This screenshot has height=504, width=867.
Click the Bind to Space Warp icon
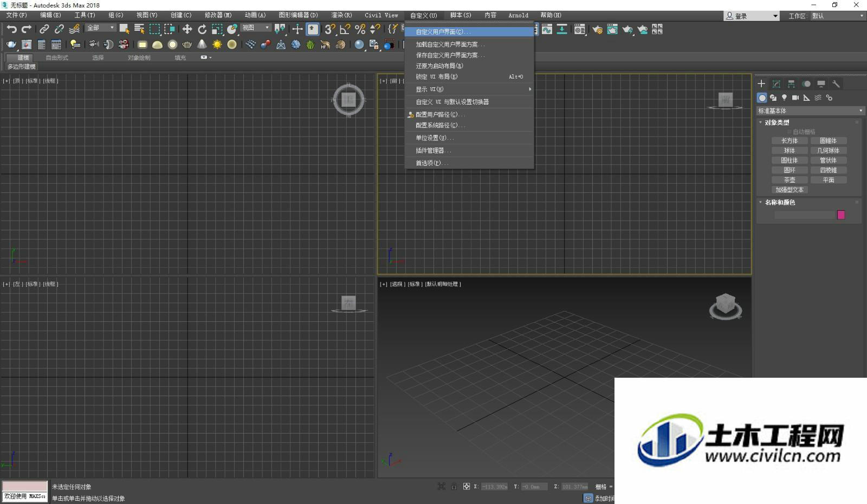(75, 29)
